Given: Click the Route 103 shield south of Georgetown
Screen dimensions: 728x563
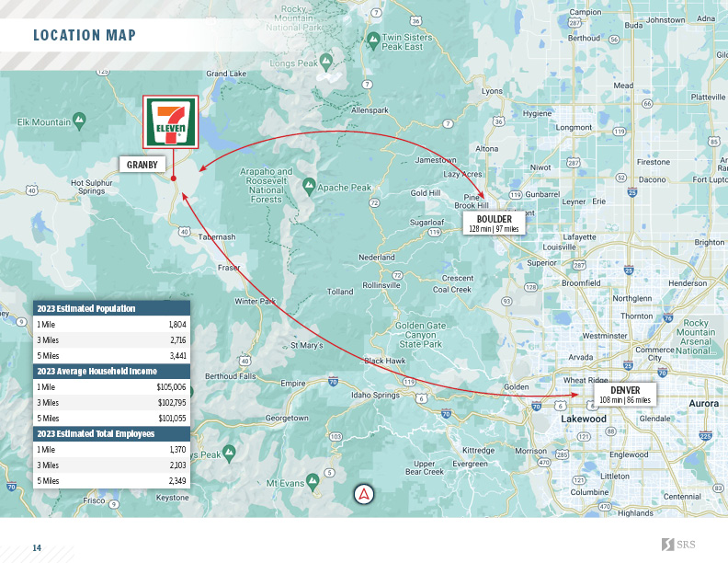Looking at the screenshot, I should click(336, 437).
